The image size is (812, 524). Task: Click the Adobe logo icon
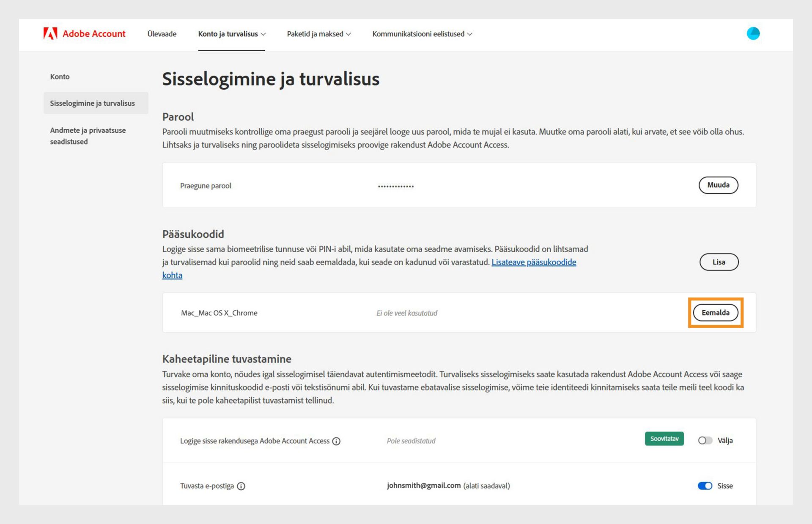[x=50, y=34]
